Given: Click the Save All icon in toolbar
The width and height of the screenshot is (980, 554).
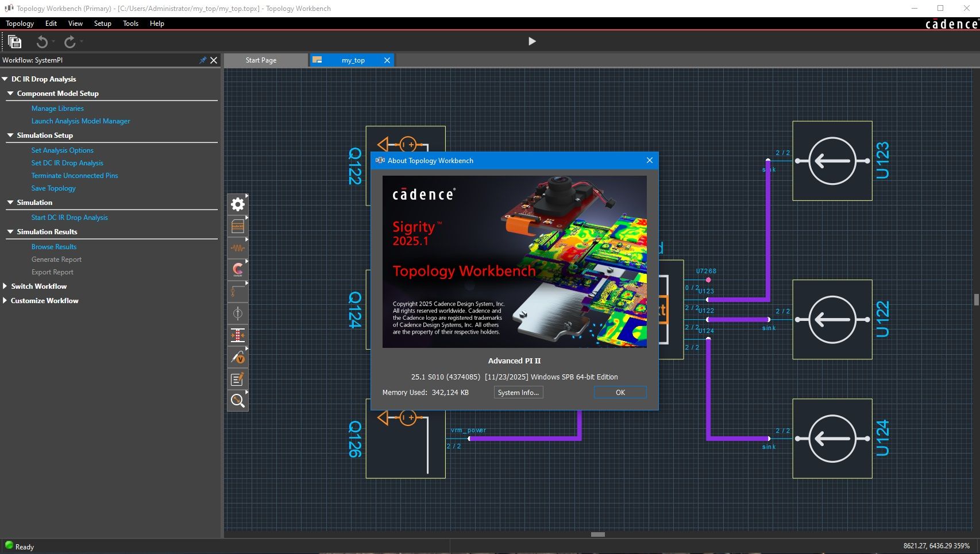Looking at the screenshot, I should (x=14, y=41).
